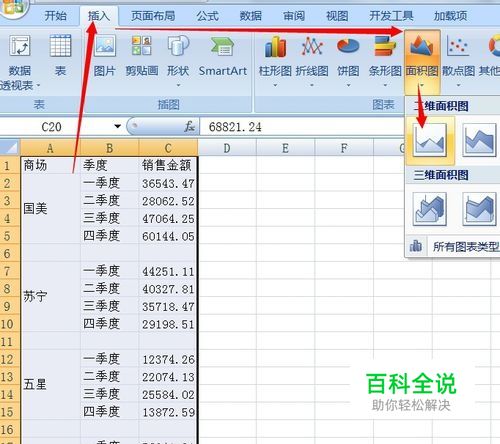Choose Bar chart (条形图)
This screenshot has height=444, width=500.
[x=385, y=61]
